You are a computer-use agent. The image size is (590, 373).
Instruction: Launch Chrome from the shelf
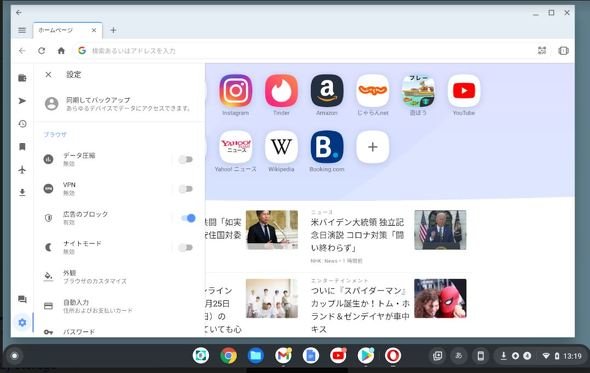[x=228, y=356]
